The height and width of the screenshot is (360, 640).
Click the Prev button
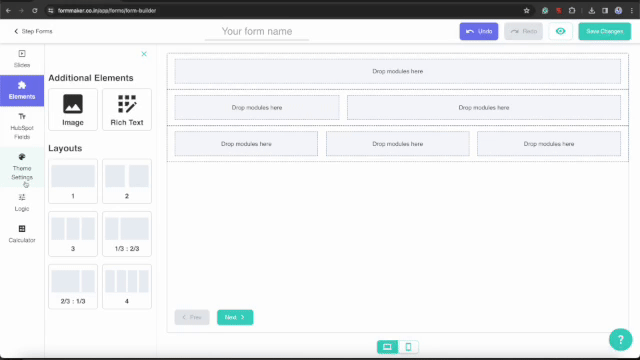(x=192, y=317)
